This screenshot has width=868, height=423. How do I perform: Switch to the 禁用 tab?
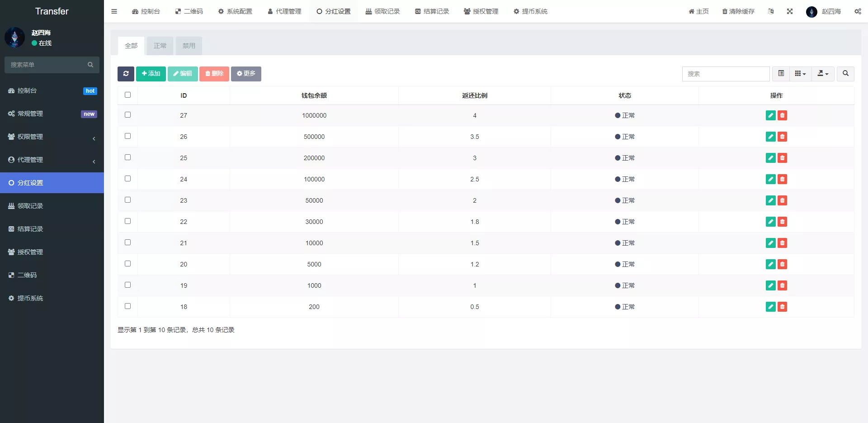[189, 46]
